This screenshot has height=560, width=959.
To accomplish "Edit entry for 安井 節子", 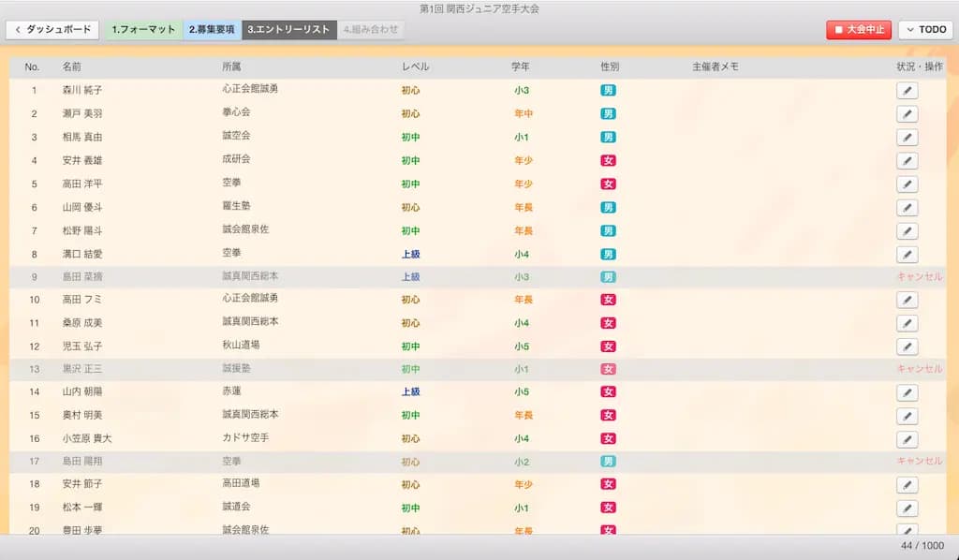I will [x=907, y=485].
